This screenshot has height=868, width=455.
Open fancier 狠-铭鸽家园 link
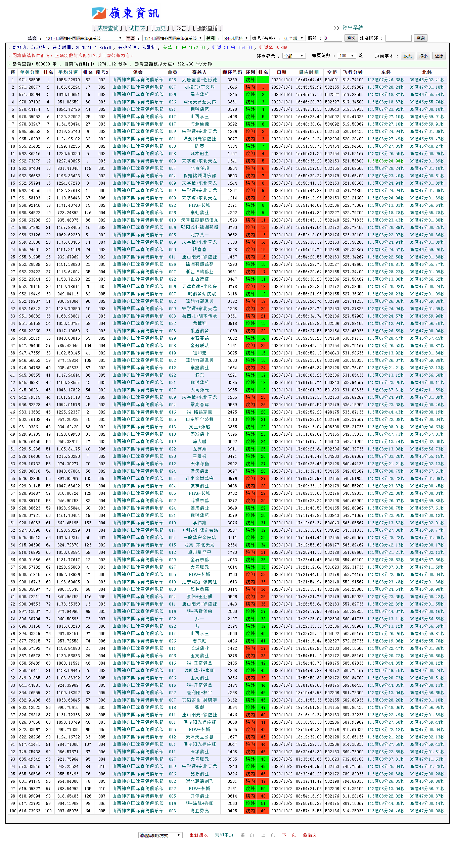199,412
